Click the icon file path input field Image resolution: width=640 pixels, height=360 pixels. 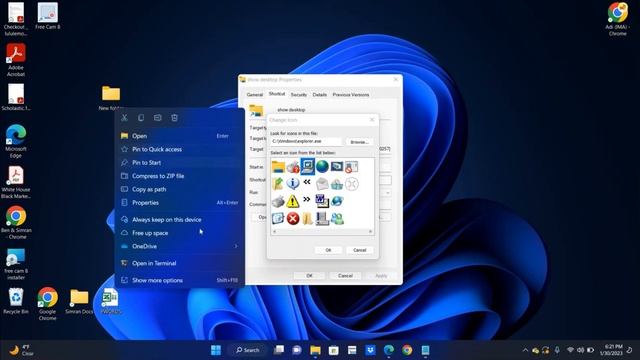[x=306, y=141]
